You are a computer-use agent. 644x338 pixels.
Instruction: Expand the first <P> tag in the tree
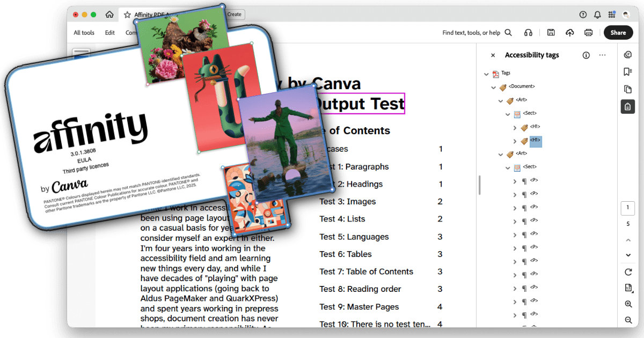click(x=515, y=181)
